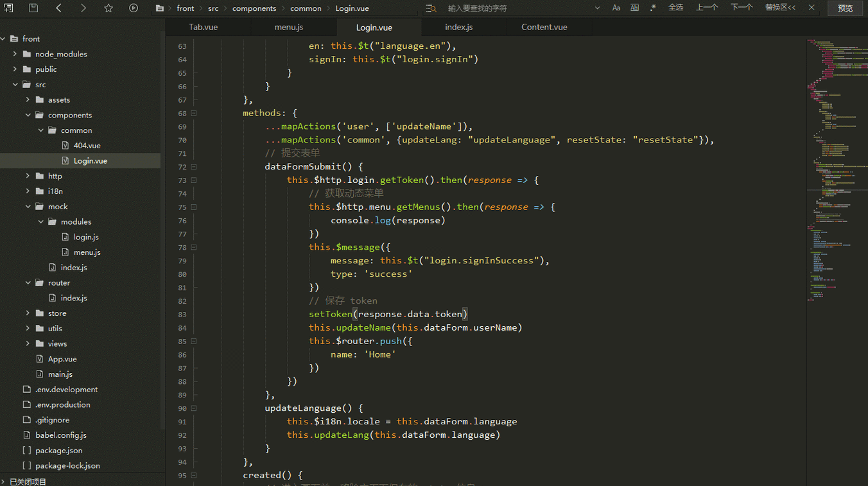Open the search history dropdown arrow

598,8
